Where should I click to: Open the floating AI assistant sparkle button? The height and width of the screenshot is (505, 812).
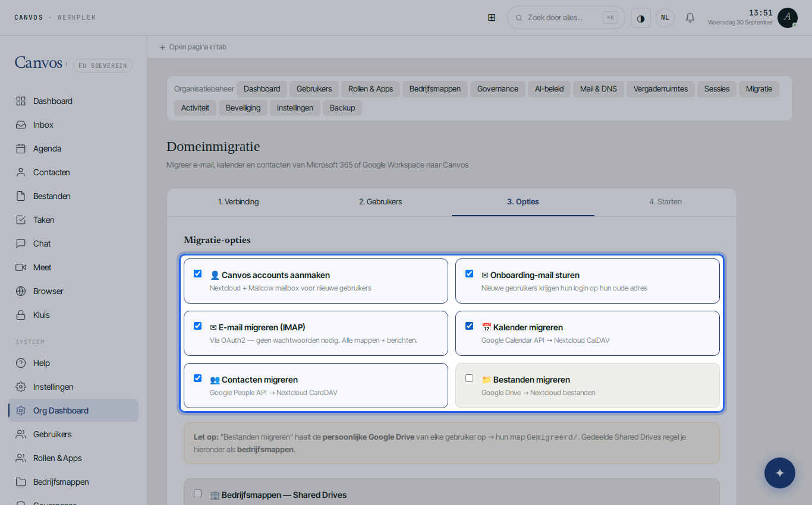pos(780,473)
